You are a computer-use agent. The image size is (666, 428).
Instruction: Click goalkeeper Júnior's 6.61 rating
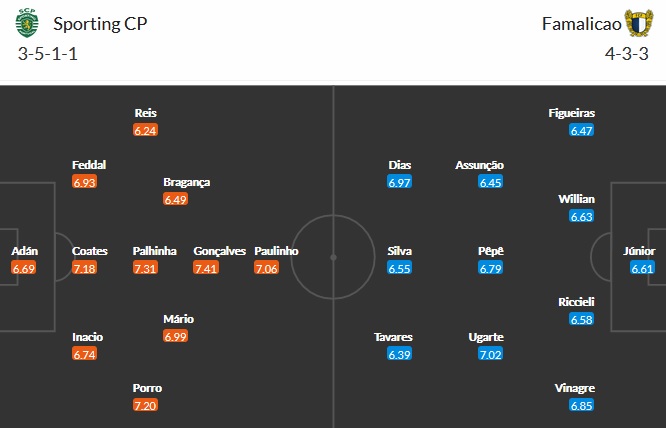coord(643,268)
